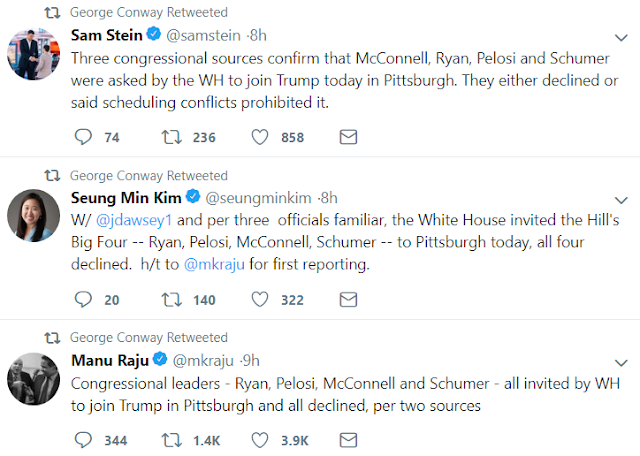This screenshot has width=640, height=456.
Task: Send Sam Stein's tweet via direct message
Action: 348,137
